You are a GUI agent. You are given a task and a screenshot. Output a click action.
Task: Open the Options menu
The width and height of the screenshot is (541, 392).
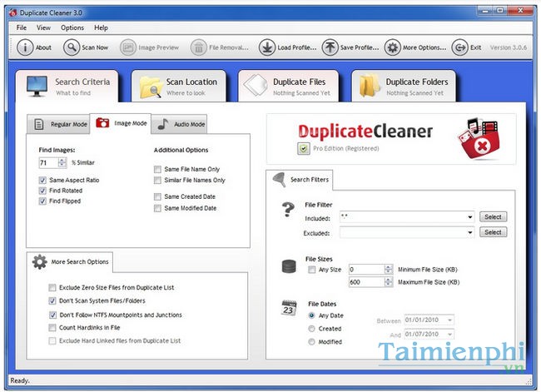point(72,27)
